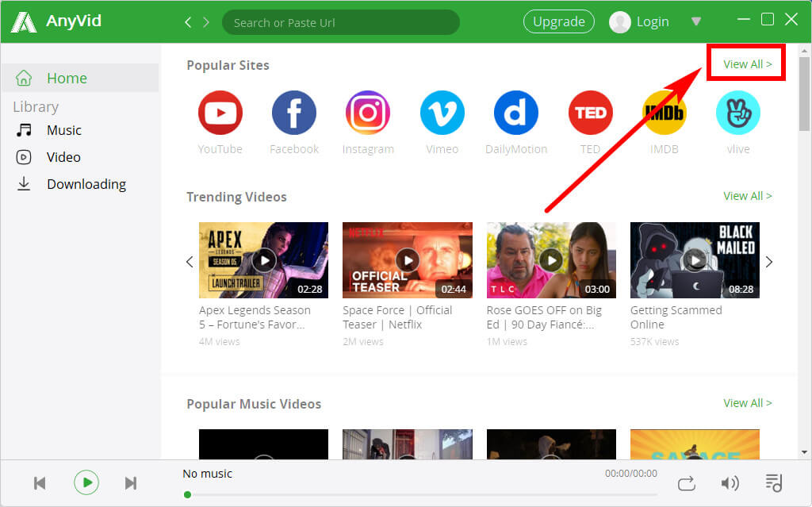
Task: Click the Downloading arrow icon
Action: pyautogui.click(x=24, y=184)
